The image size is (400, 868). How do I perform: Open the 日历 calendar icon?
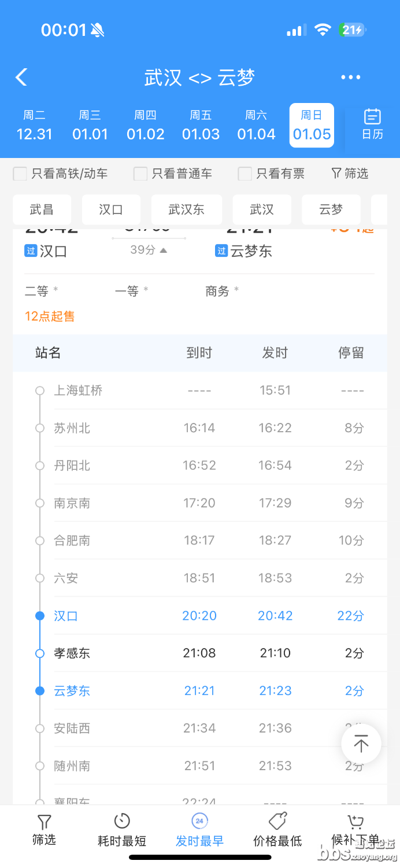point(372,124)
